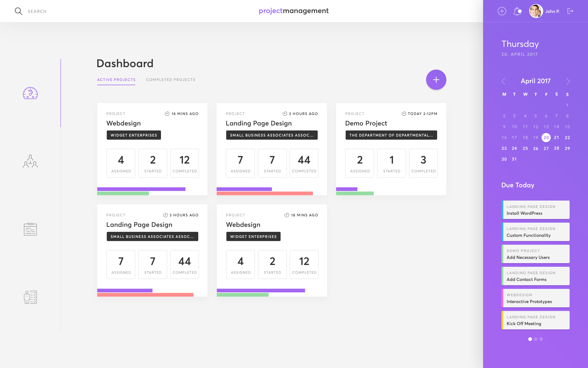Click the search magnifier icon
The width and height of the screenshot is (588, 368).
[x=18, y=11]
